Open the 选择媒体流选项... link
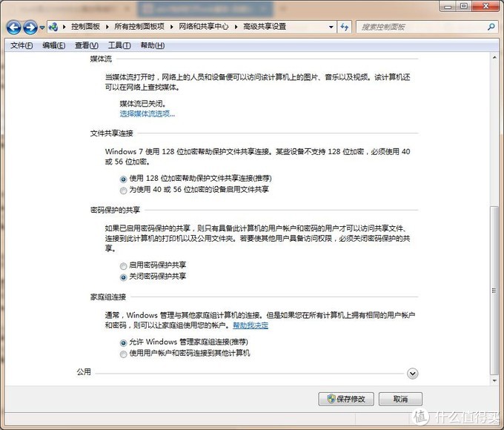The image size is (504, 430). pos(147,113)
